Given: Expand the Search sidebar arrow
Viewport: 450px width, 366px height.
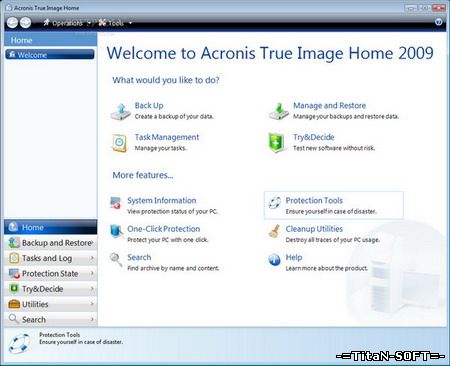Looking at the screenshot, I should 92,319.
